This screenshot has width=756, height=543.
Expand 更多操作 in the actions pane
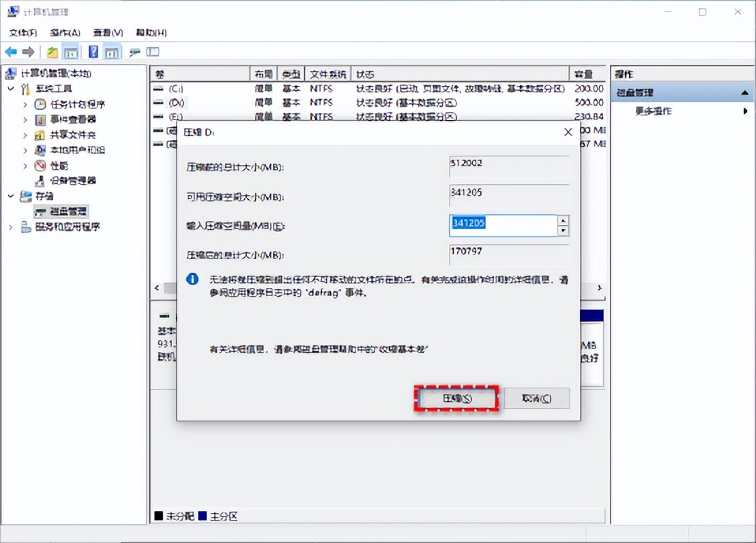[654, 111]
